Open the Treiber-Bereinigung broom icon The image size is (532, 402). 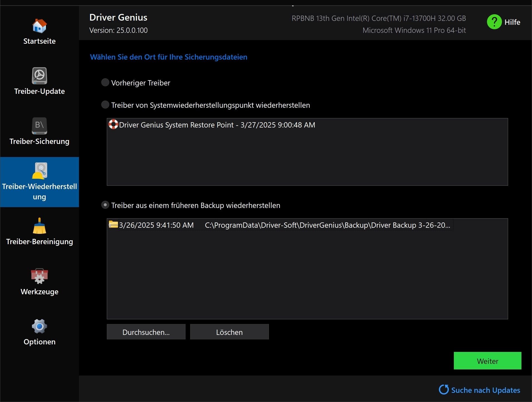[39, 226]
